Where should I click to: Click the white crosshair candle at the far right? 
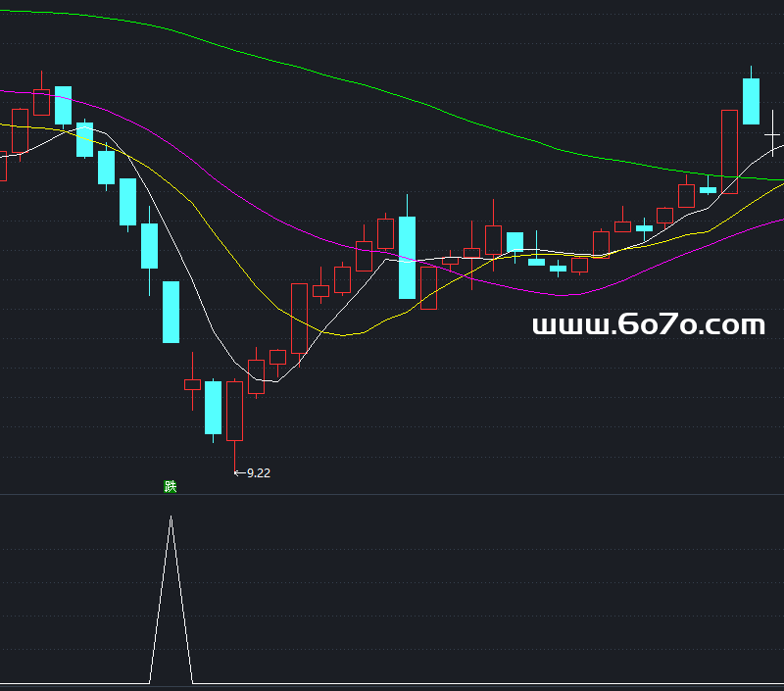[x=772, y=134]
